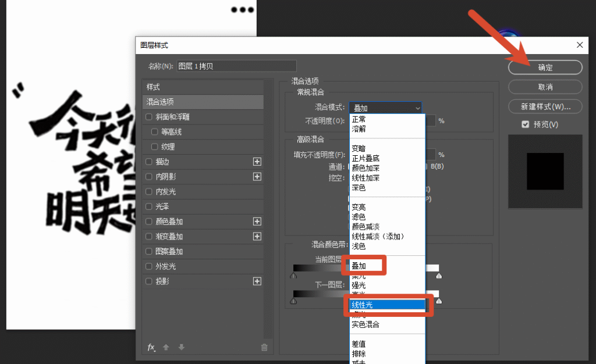Toggle the 预览(V) checkbox
Screen dimensions: 596x364
click(526, 124)
